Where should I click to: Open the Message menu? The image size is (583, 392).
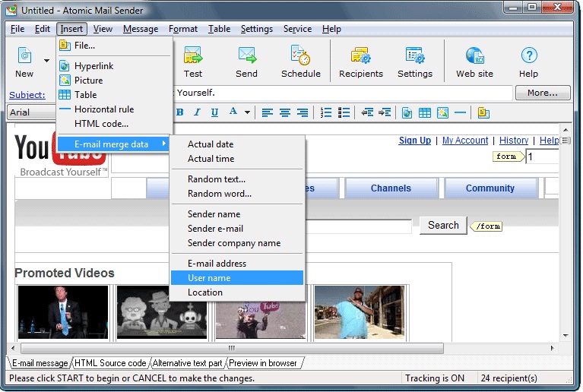coord(141,29)
